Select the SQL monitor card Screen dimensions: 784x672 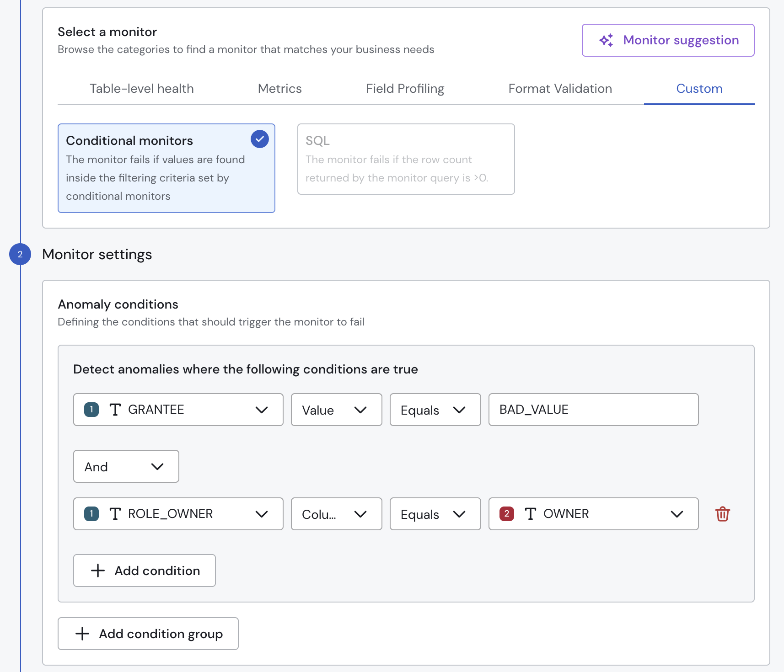406,159
